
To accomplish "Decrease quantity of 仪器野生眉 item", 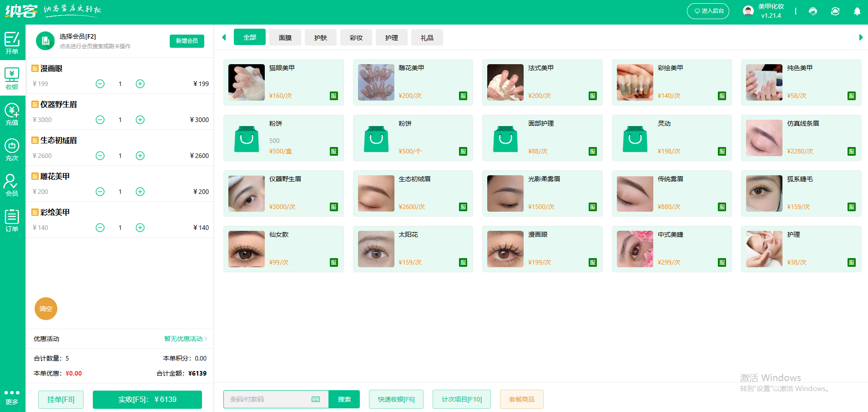I will [100, 120].
